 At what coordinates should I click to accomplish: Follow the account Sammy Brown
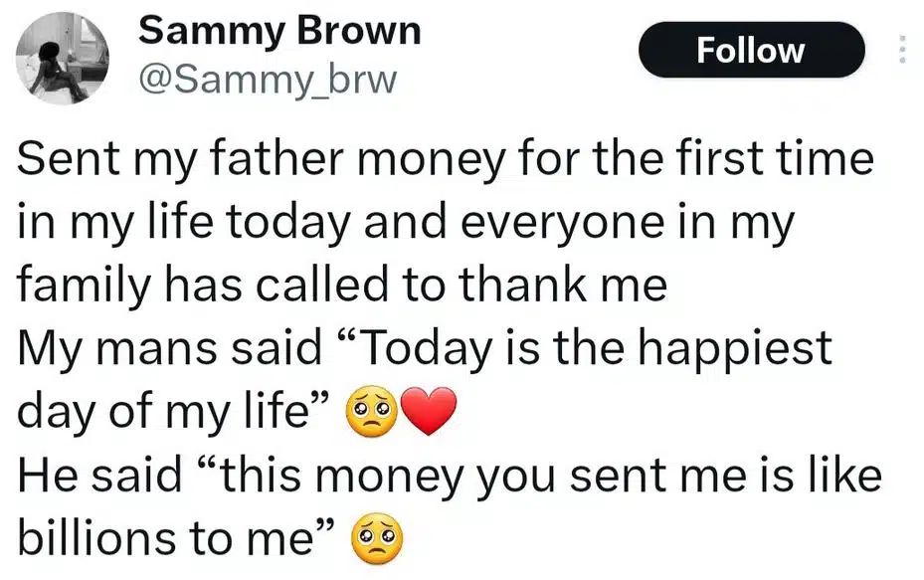pyautogui.click(x=752, y=50)
